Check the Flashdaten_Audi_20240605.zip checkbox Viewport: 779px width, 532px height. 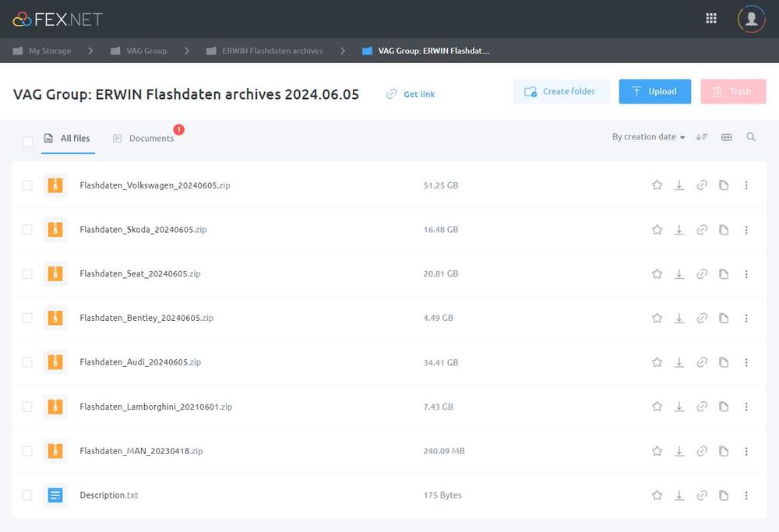[x=27, y=362]
